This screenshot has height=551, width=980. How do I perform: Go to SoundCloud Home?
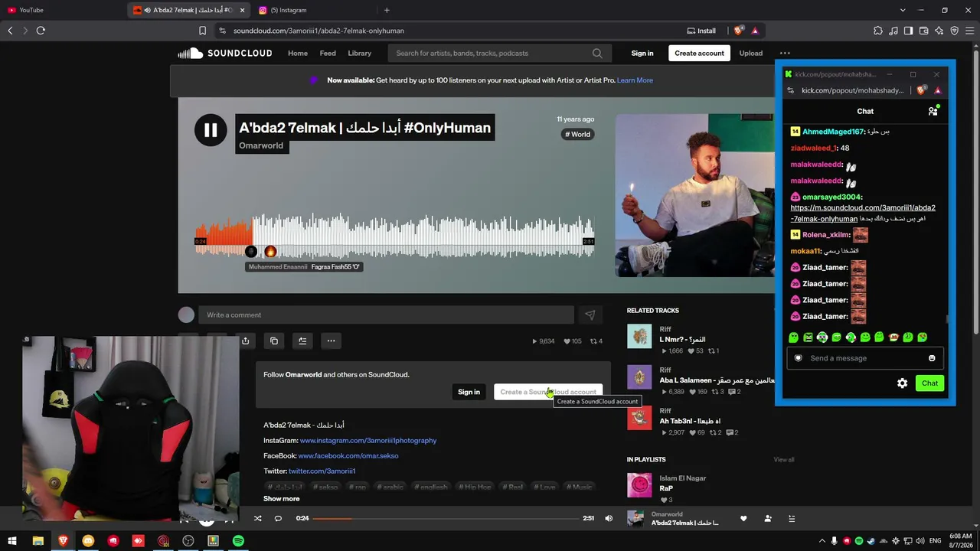(x=298, y=54)
